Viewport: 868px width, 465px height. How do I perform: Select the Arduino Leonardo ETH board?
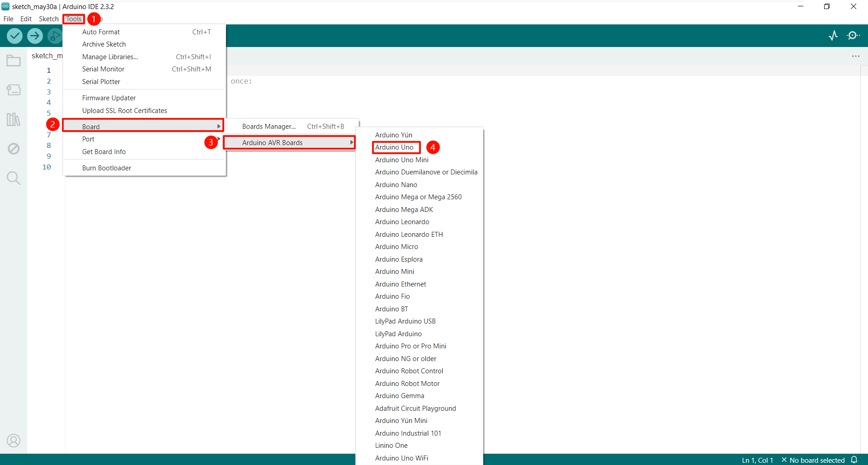pos(420,235)
